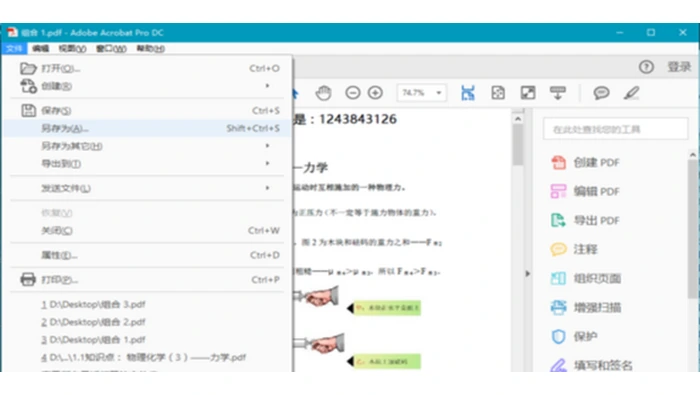The width and height of the screenshot is (700, 395).
Task: Open the 保护 protect tool
Action: coord(574,336)
